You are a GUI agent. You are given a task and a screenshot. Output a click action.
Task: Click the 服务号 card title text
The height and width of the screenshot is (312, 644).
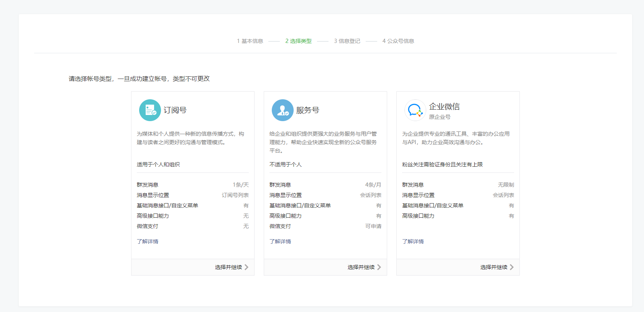click(x=308, y=110)
